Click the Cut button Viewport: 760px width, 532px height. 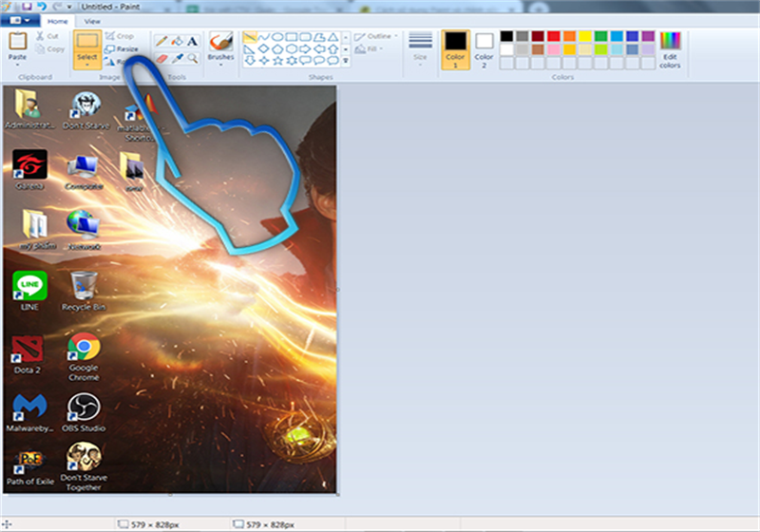coord(47,36)
